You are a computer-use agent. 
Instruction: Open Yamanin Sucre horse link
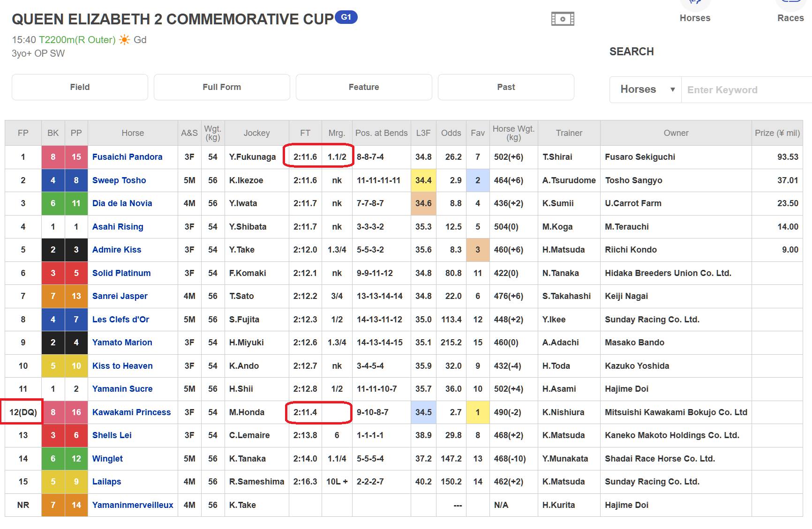coord(122,389)
